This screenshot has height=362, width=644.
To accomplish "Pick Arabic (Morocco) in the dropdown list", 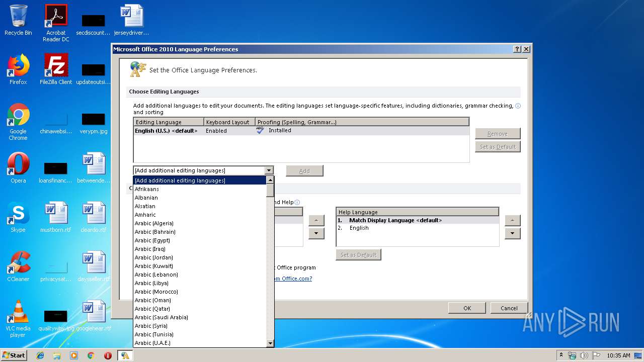I will point(200,292).
